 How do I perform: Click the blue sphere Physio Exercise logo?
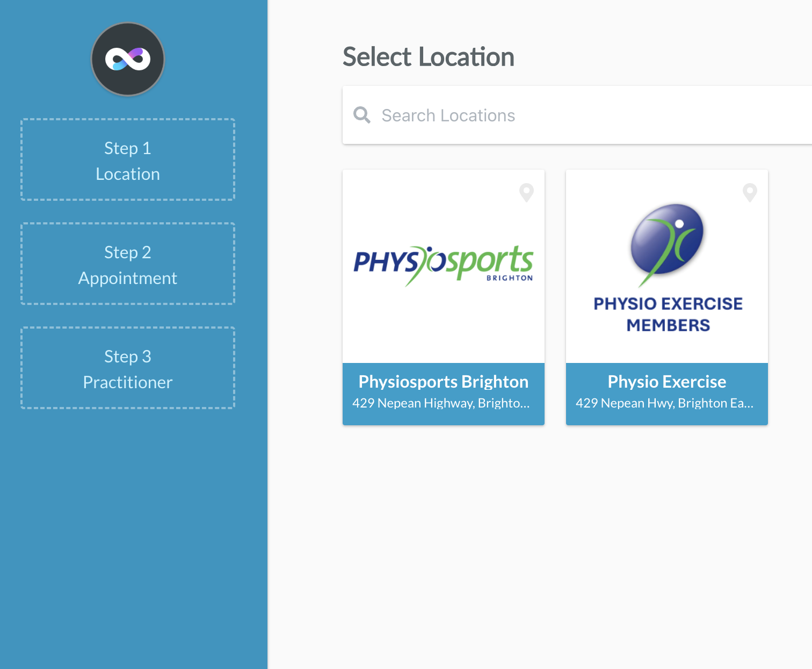click(667, 240)
